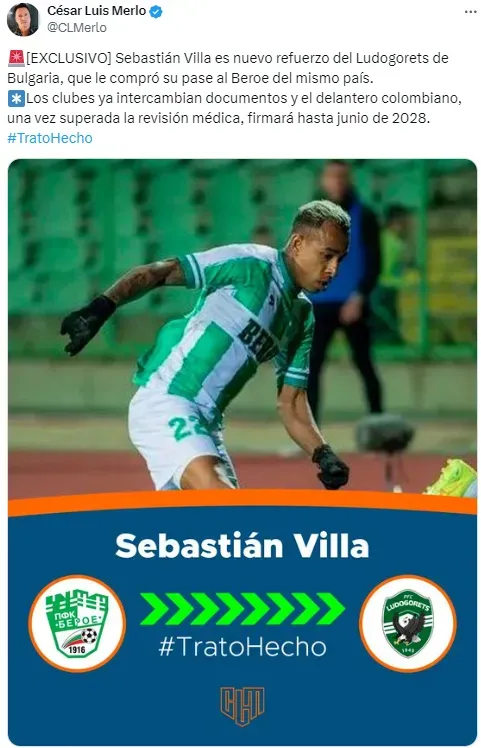Click the CLM monogram logo
This screenshot has height=748, width=481.
[x=242, y=706]
